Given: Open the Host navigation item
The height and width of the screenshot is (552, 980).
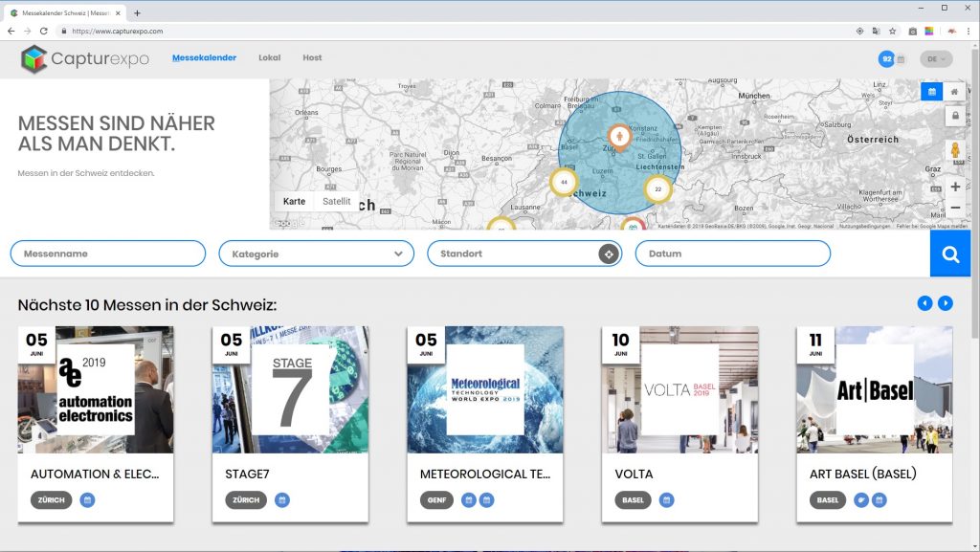Looking at the screenshot, I should 312,57.
